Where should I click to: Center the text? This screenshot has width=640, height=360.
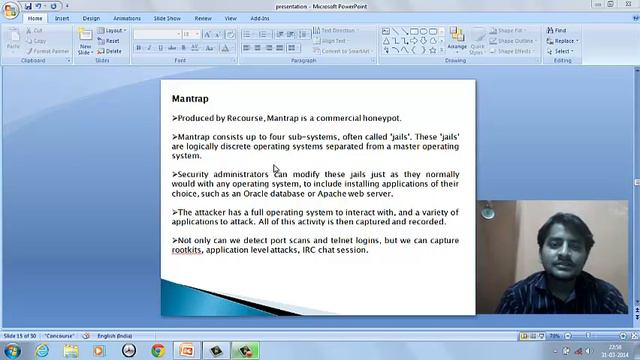tap(258, 48)
